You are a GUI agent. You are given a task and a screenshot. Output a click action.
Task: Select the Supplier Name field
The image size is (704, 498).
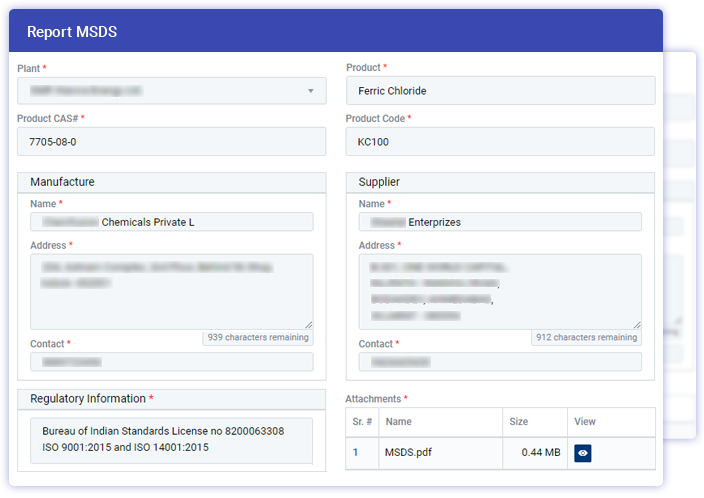click(500, 222)
